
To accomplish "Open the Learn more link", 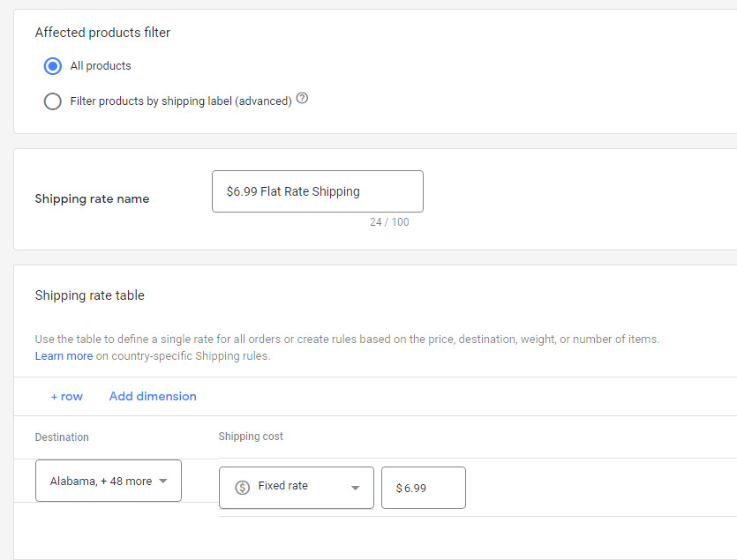I will click(x=64, y=356).
